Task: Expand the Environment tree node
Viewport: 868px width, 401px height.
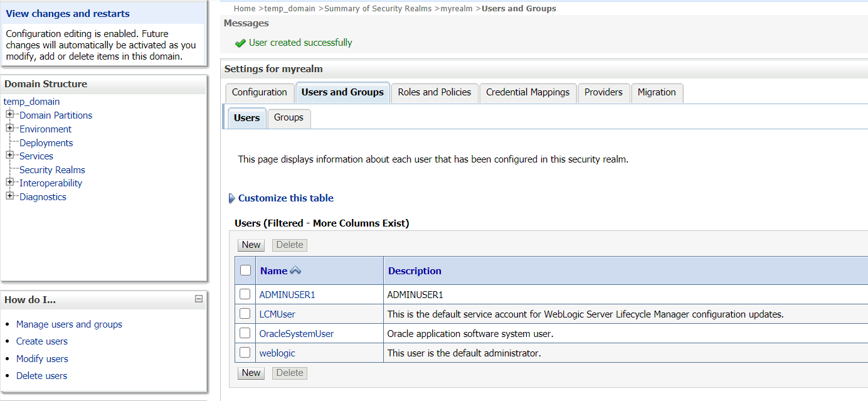Action: [10, 128]
